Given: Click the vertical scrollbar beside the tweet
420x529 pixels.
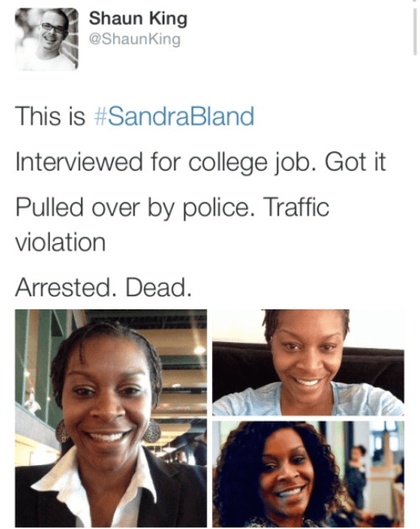Looking at the screenshot, I should (x=415, y=31).
